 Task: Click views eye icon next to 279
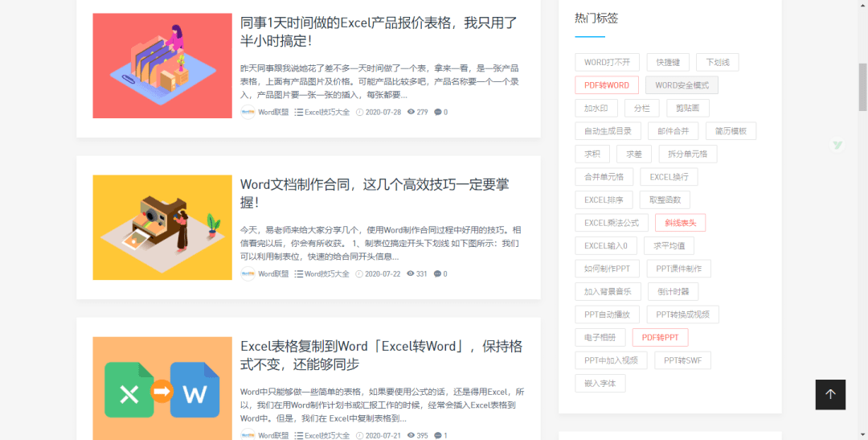pos(411,112)
